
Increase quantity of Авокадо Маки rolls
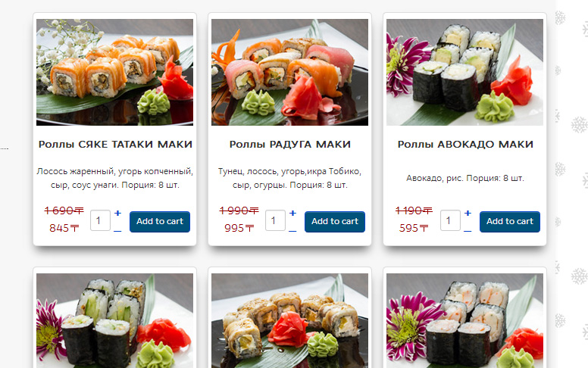point(468,214)
